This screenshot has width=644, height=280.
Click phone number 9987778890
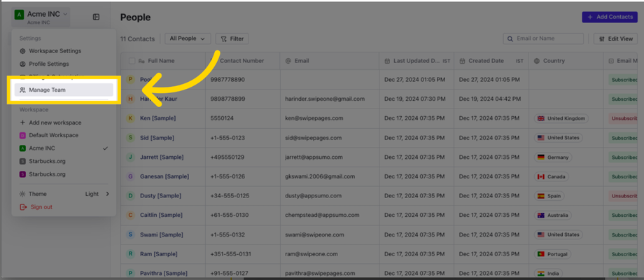pyautogui.click(x=227, y=80)
